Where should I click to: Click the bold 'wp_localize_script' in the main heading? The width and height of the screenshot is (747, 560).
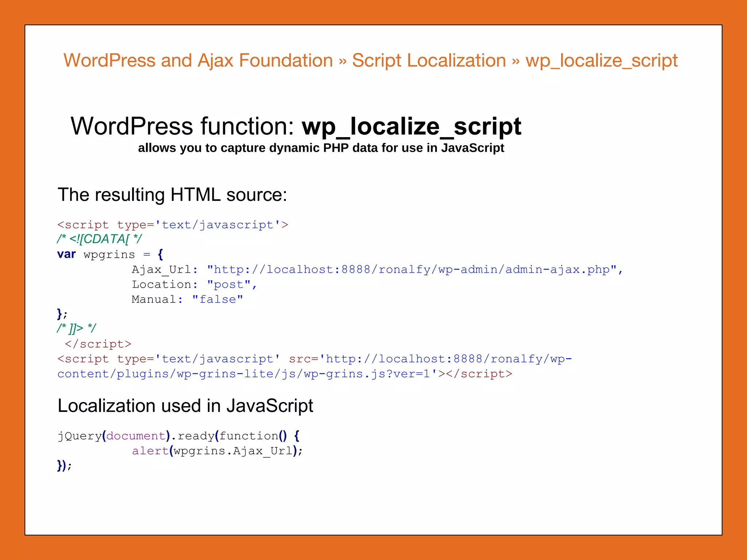pos(411,127)
